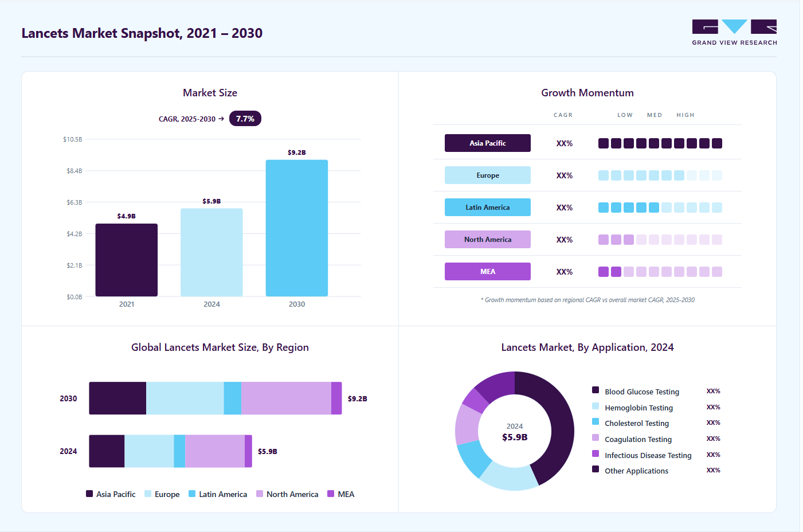
Task: Click the 2024 total $5.9B regional label
Action: point(267,451)
